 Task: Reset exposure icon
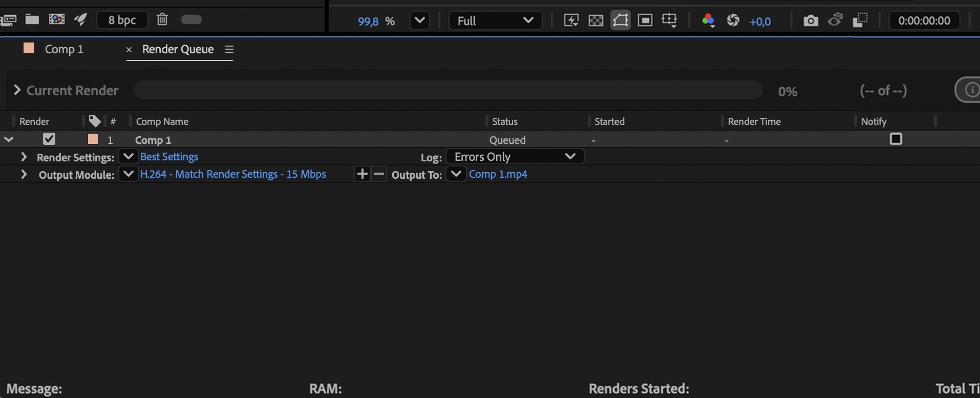[733, 20]
